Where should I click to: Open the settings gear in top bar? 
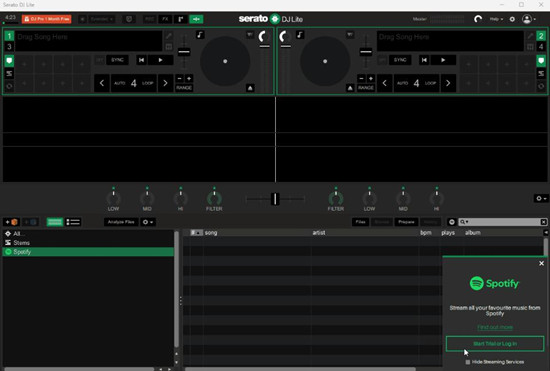pos(512,19)
